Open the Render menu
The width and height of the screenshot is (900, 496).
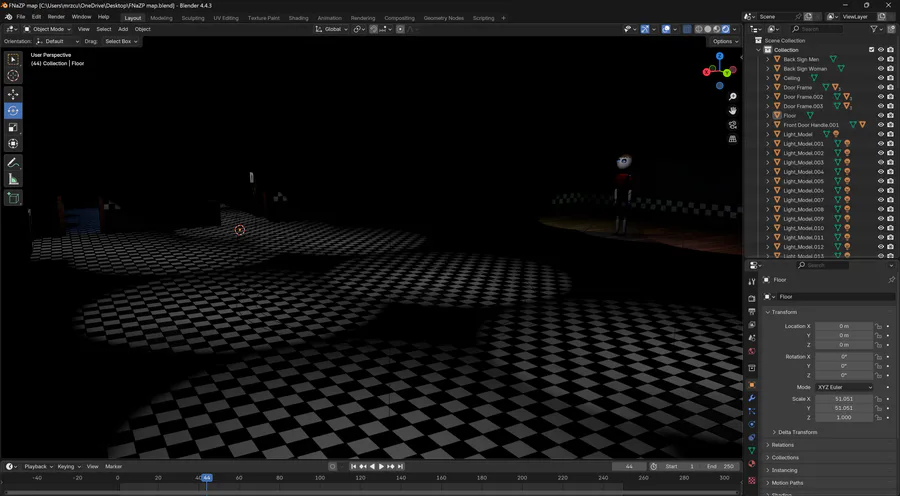point(56,17)
